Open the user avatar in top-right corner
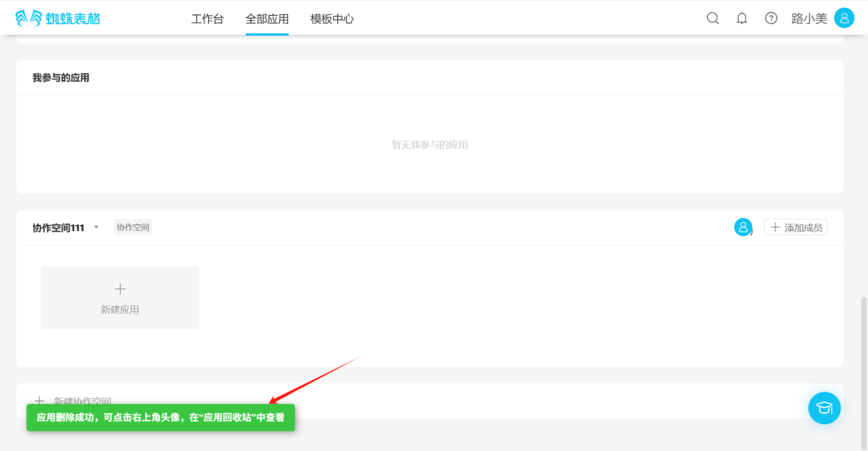 (844, 18)
